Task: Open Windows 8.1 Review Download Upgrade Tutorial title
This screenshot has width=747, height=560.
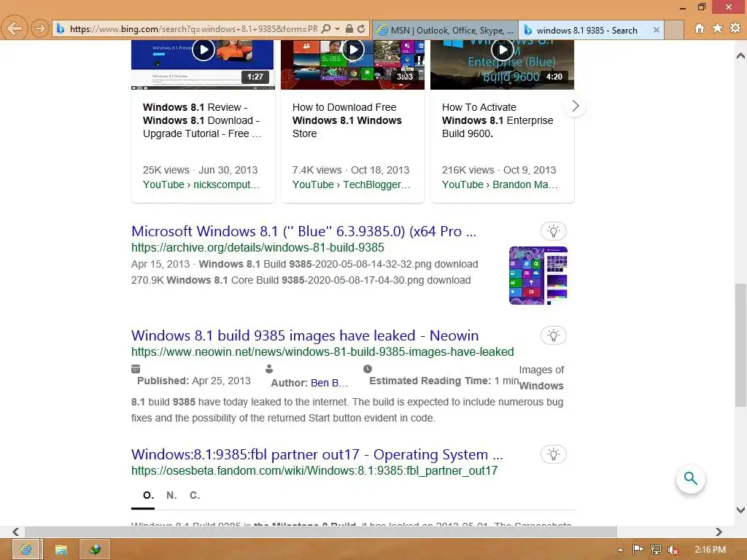Action: tap(202, 120)
